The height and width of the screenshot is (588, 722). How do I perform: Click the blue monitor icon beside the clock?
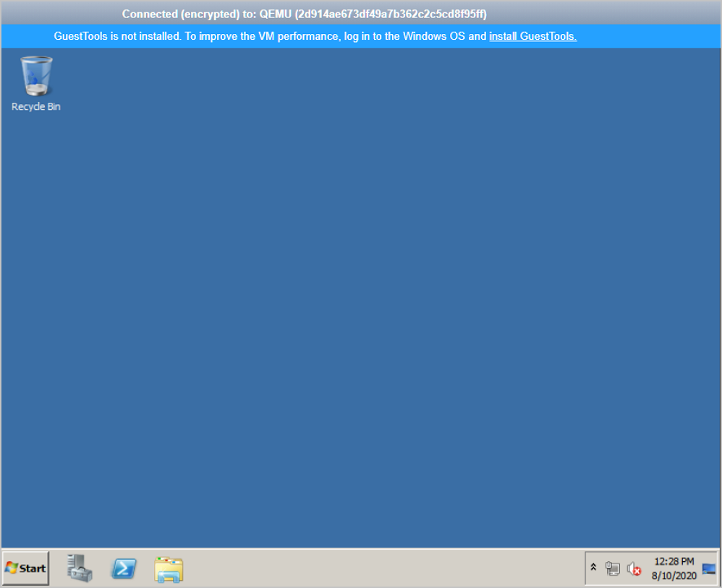709,569
